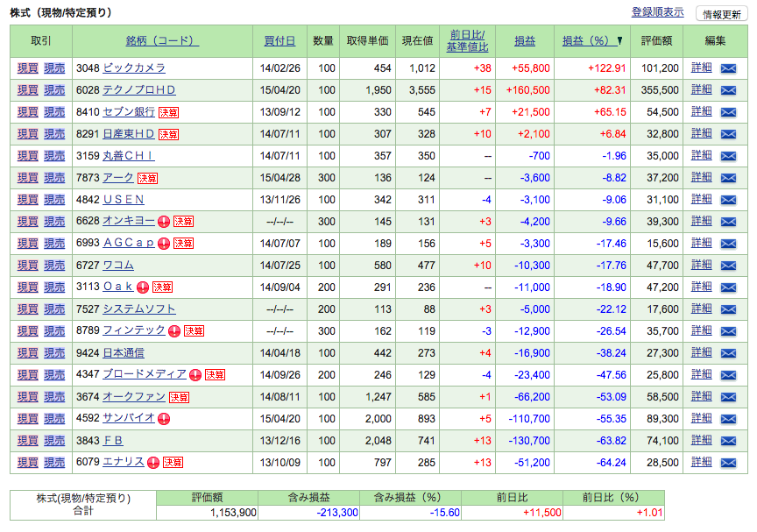Click red alert icon next to AGCap
The width and height of the screenshot is (757, 532).
[x=164, y=244]
